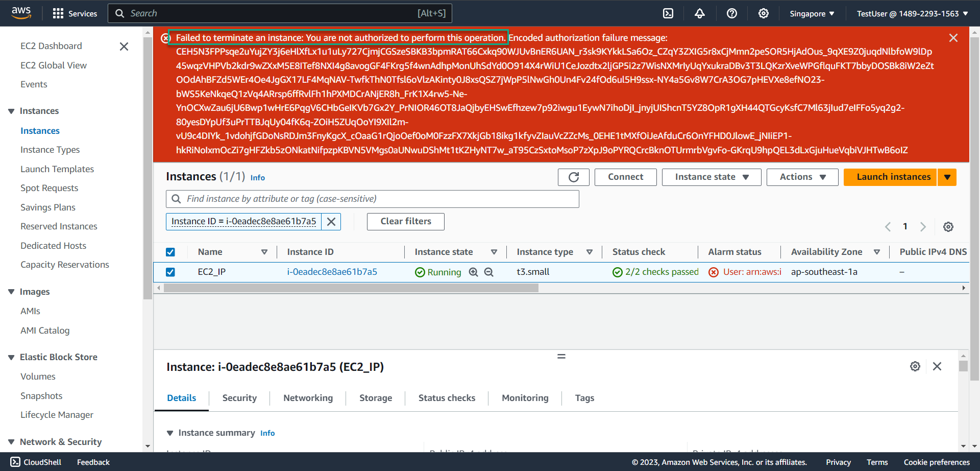Open instance i-0eadec8e8ae61b7a5 link

pos(332,272)
